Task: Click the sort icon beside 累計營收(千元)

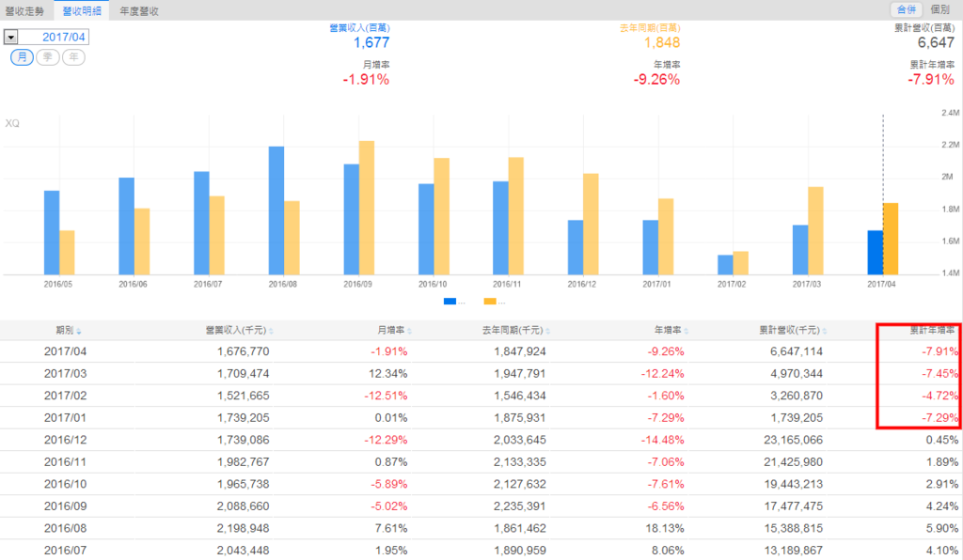Action: coord(825,332)
